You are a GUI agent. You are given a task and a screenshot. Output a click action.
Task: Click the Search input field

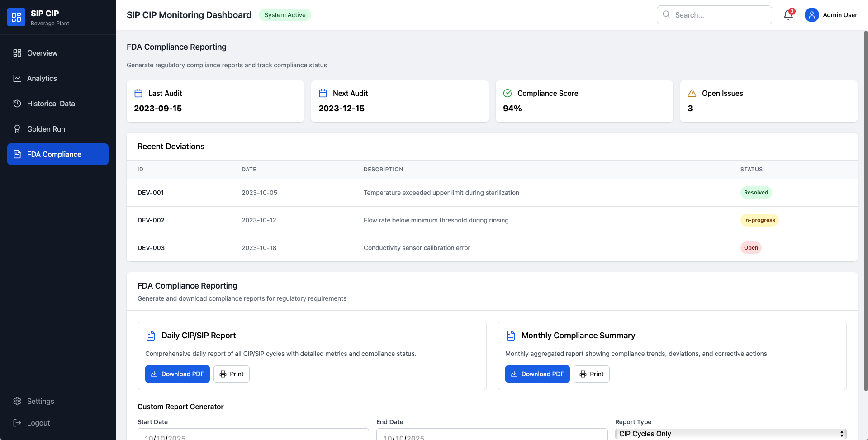(x=720, y=15)
